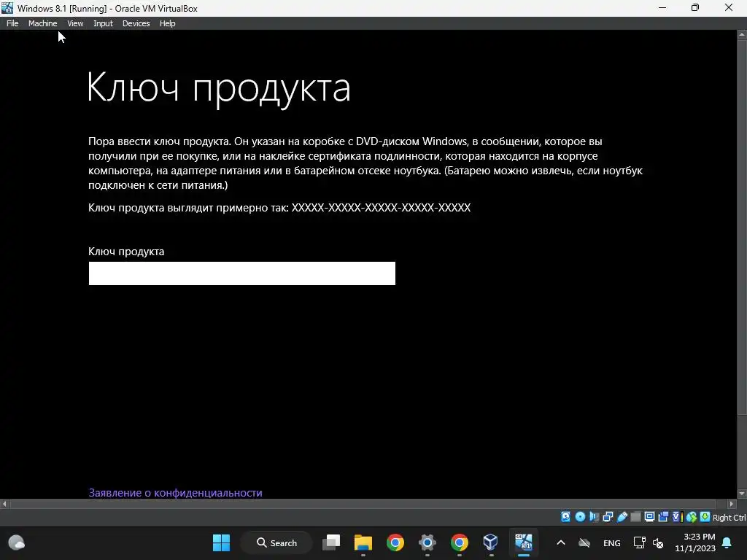Open the notifications bell icon

(727, 542)
